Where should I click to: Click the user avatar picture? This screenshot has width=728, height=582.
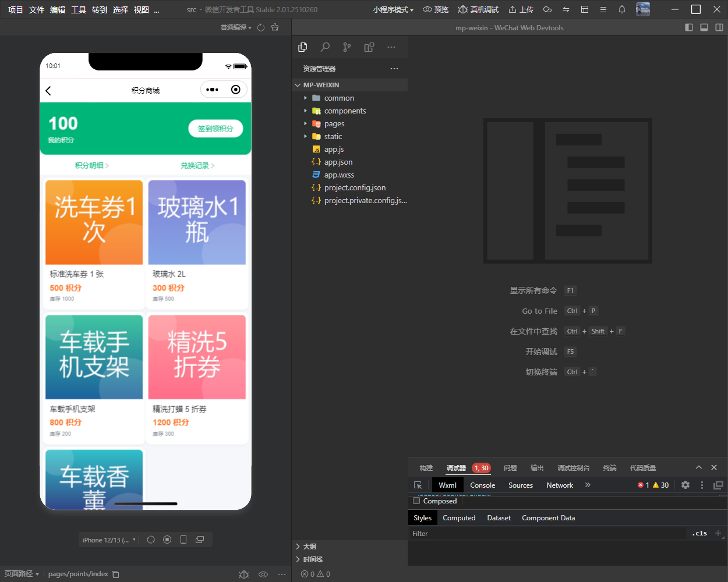click(x=643, y=9)
